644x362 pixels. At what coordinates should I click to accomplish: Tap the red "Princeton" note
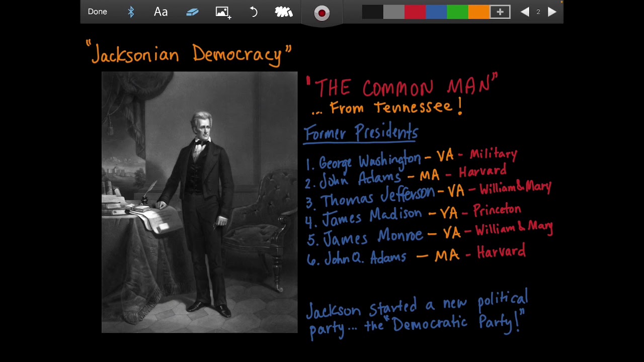497,210
